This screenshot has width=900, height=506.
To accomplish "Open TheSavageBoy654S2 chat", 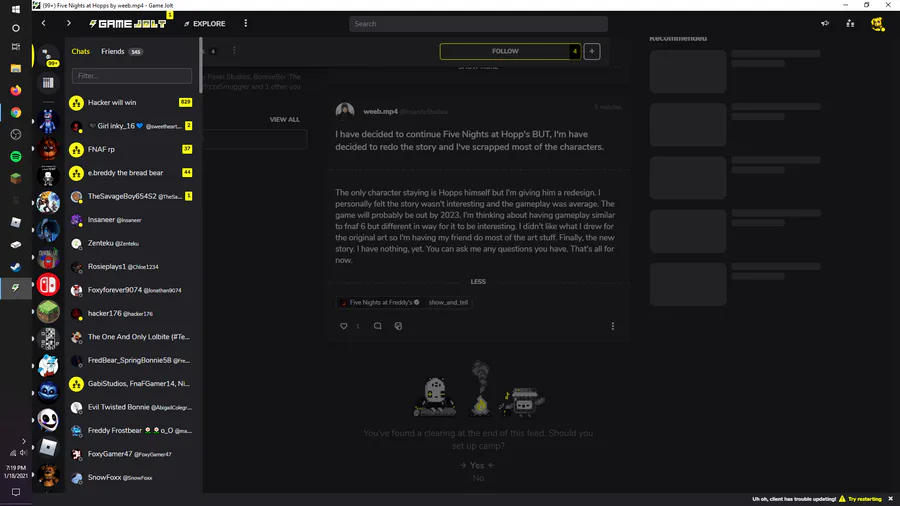I will 133,197.
